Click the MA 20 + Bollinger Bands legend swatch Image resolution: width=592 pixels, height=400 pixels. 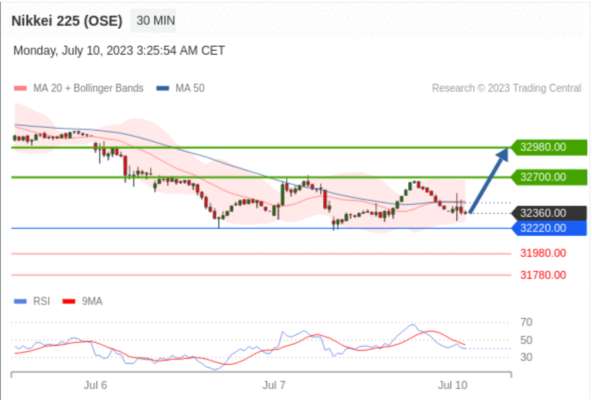click(x=20, y=88)
